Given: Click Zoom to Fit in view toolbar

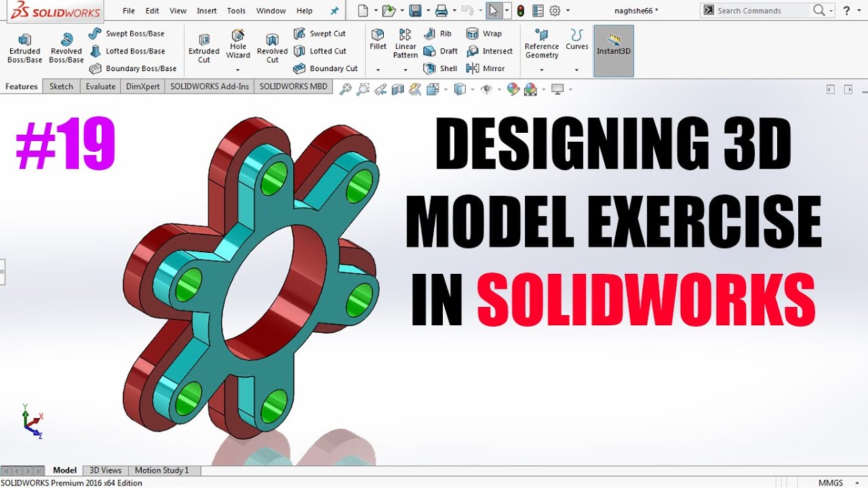Looking at the screenshot, I should (x=346, y=89).
